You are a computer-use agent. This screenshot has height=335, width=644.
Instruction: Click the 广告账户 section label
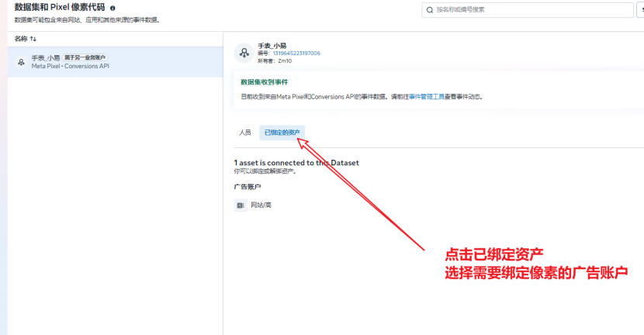point(248,187)
